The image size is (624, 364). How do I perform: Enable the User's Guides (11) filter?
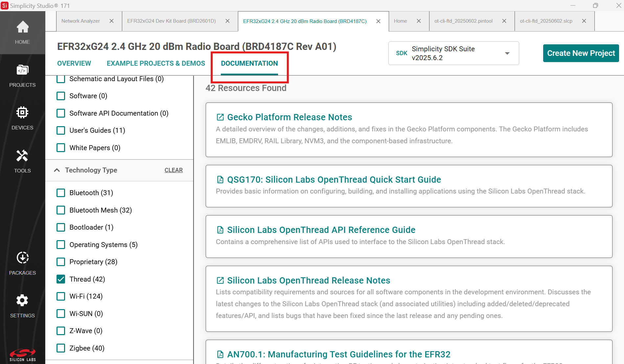[61, 130]
